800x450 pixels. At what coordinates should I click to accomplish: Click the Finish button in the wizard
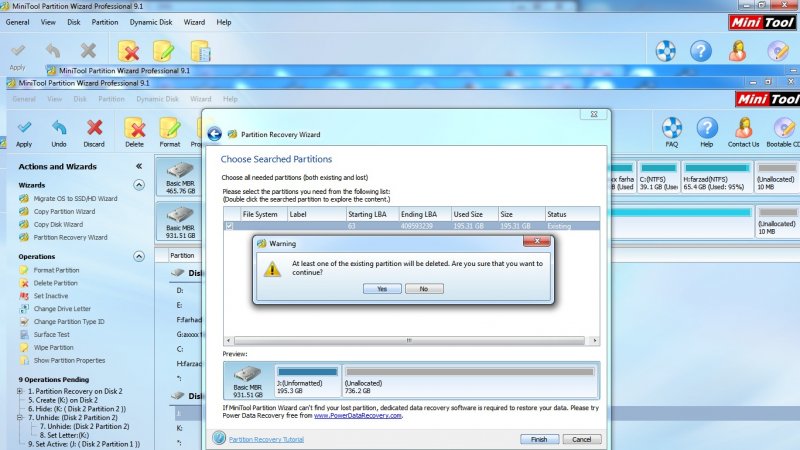coord(539,439)
